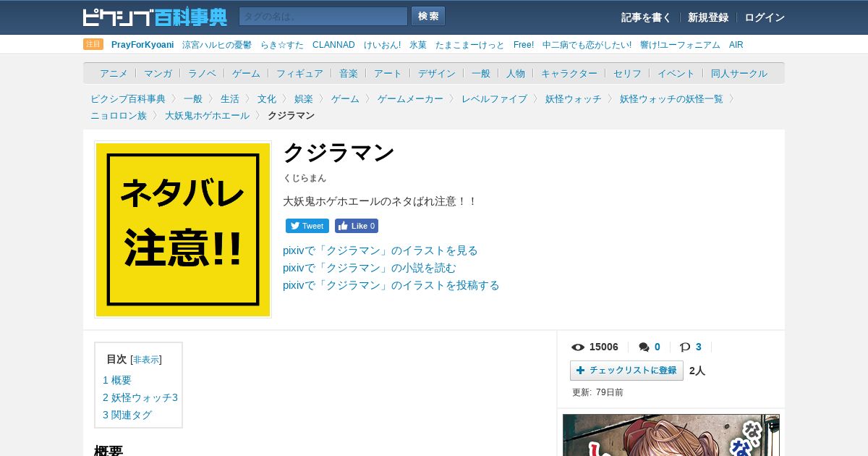Post a クジラマン illustration to pixiv
This screenshot has height=456, width=868.
pyautogui.click(x=391, y=285)
